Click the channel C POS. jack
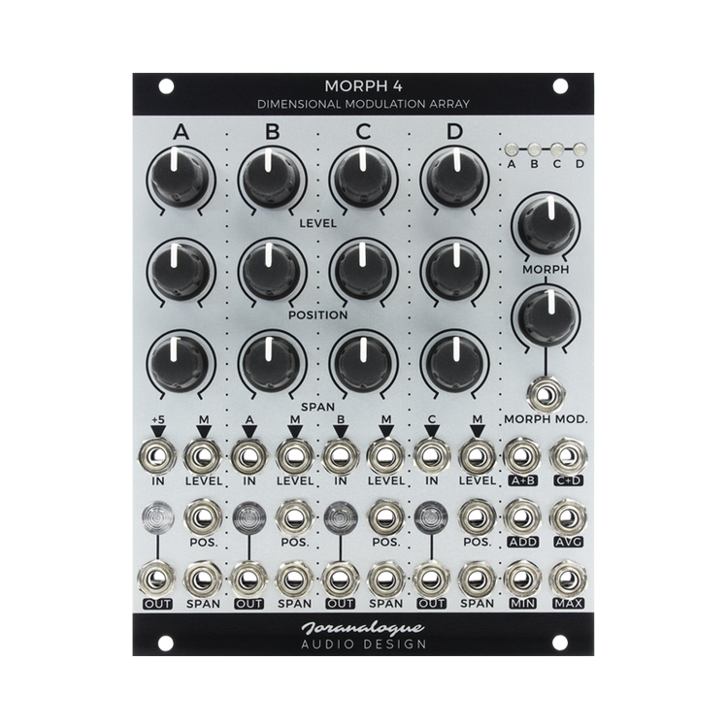Viewport: 728px width, 728px height. tap(385, 516)
